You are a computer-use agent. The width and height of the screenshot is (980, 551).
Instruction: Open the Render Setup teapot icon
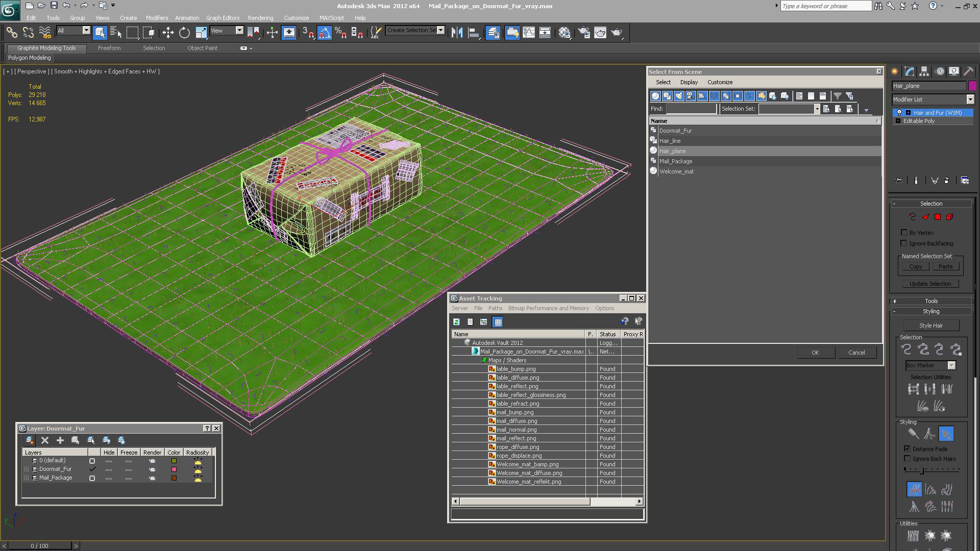pyautogui.click(x=584, y=33)
